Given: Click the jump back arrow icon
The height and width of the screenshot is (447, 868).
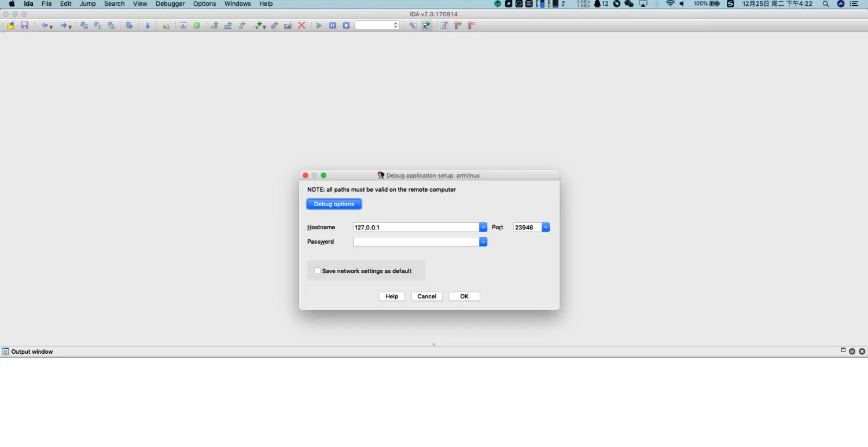Looking at the screenshot, I should tap(44, 25).
